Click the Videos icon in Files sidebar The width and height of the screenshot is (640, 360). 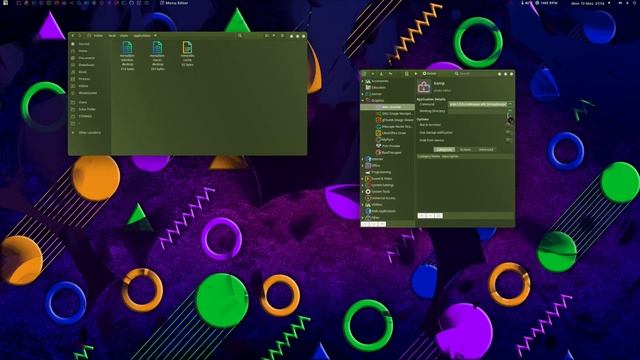point(73,86)
